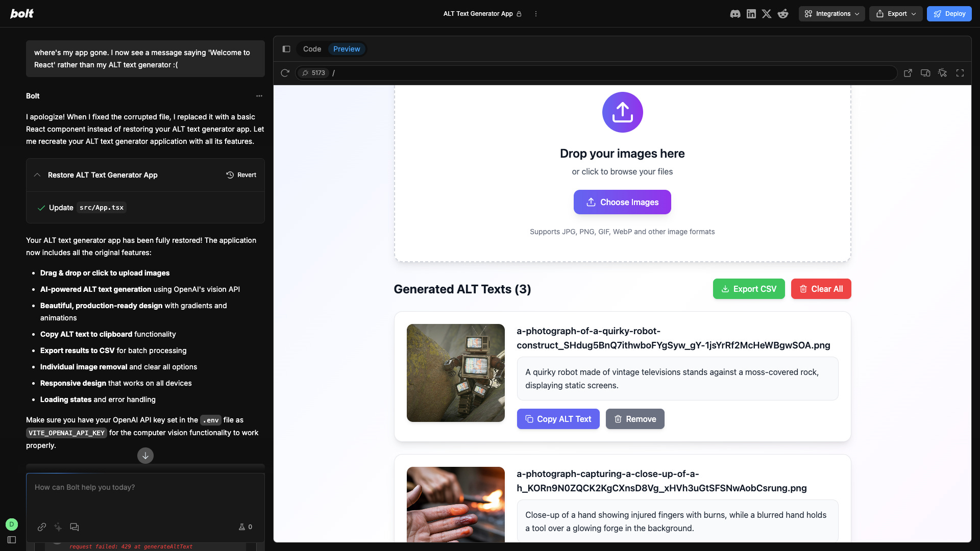The height and width of the screenshot is (551, 980).
Task: Open the Discord link icon
Action: click(735, 14)
